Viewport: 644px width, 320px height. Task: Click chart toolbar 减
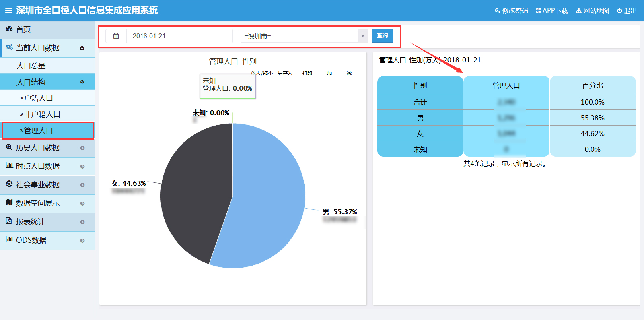pyautogui.click(x=349, y=73)
